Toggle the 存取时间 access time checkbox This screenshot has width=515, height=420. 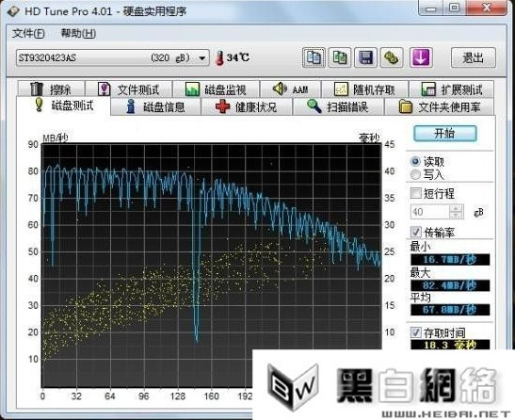[x=416, y=332]
